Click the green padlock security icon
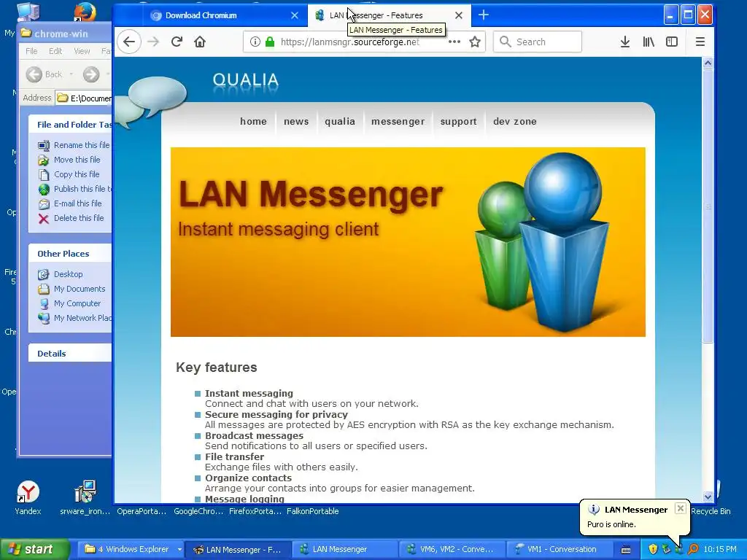Image resolution: width=747 pixels, height=560 pixels. tap(270, 42)
